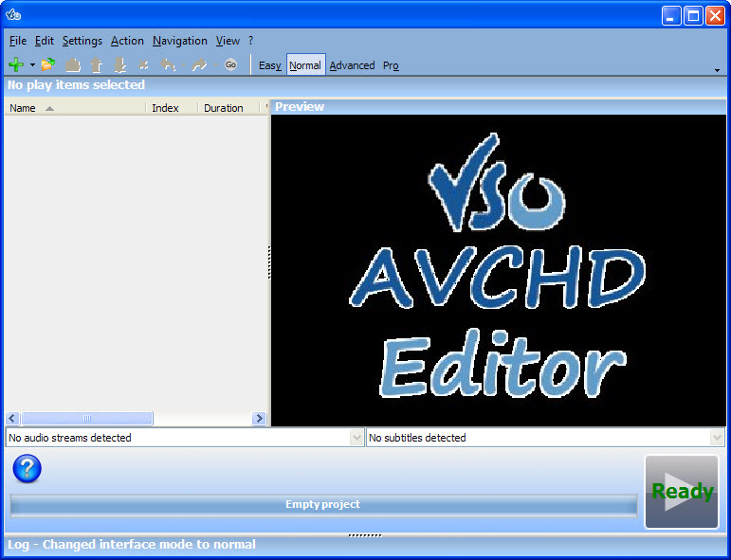The image size is (731, 560).
Task: Click the vertical splitter grip beside preview
Action: (269, 262)
